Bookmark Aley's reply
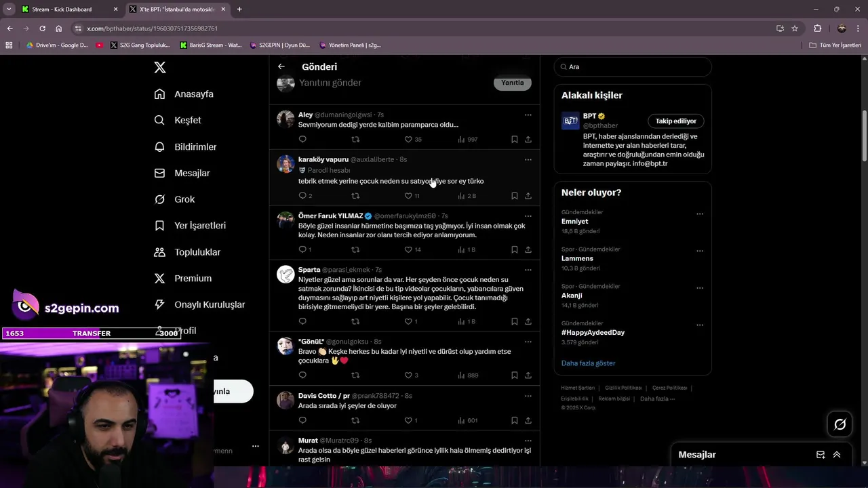The width and height of the screenshot is (868, 488). [x=514, y=140]
